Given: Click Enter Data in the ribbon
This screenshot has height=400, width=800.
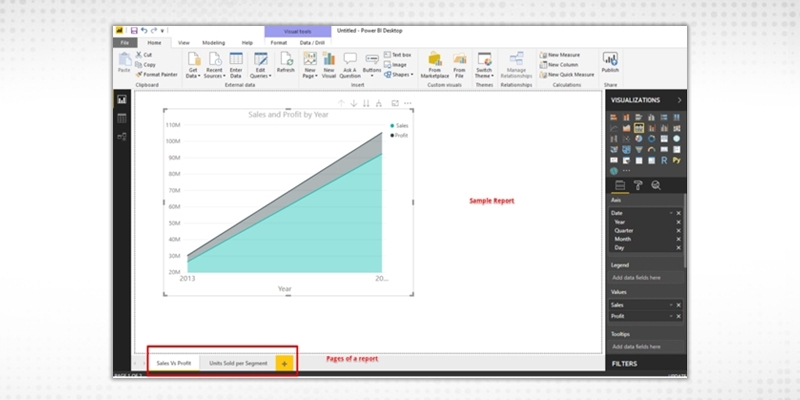Looking at the screenshot, I should (236, 65).
